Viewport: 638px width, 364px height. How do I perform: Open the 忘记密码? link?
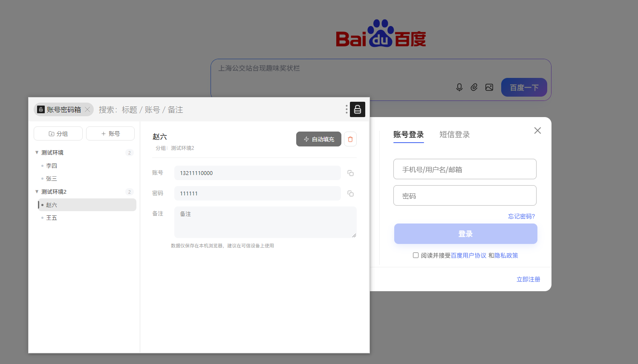pyautogui.click(x=522, y=216)
